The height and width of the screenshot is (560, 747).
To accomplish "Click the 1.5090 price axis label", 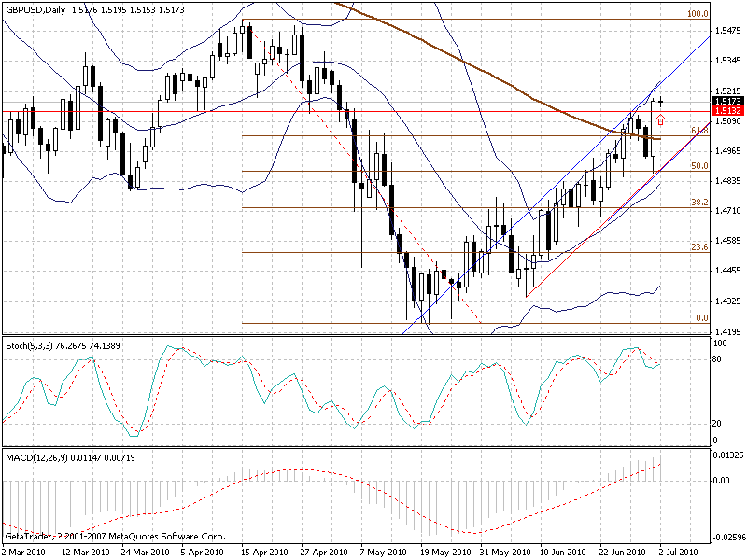I will click(728, 121).
